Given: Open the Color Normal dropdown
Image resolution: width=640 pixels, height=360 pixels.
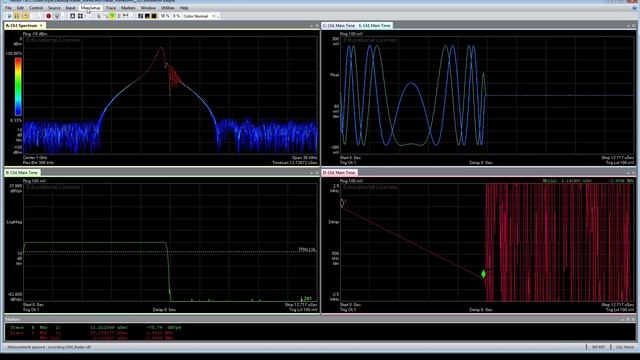Looking at the screenshot, I should [199, 16].
